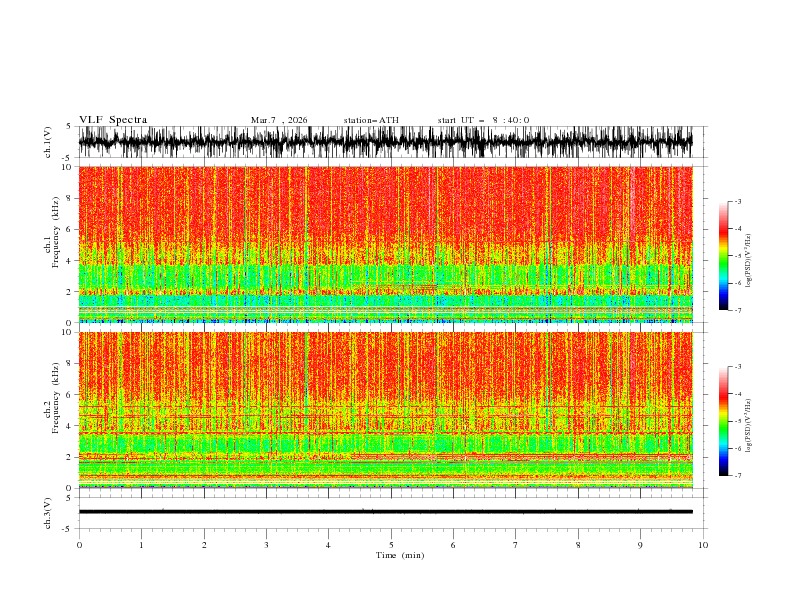Viewport: 792px width, 612px height.
Task: Click the 2 minute tick on time axis
Action: click(x=204, y=545)
